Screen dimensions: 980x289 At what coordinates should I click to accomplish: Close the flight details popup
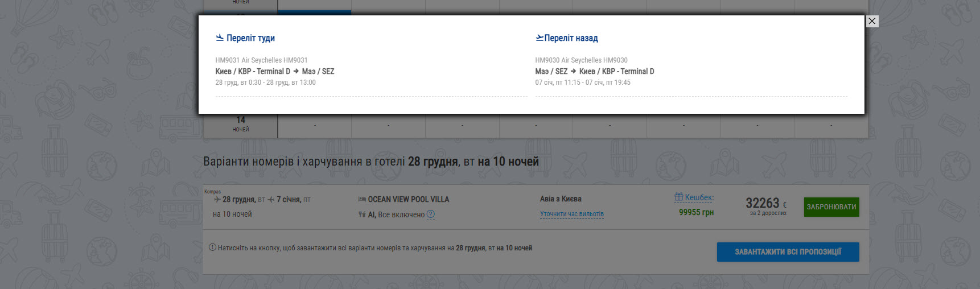click(872, 21)
